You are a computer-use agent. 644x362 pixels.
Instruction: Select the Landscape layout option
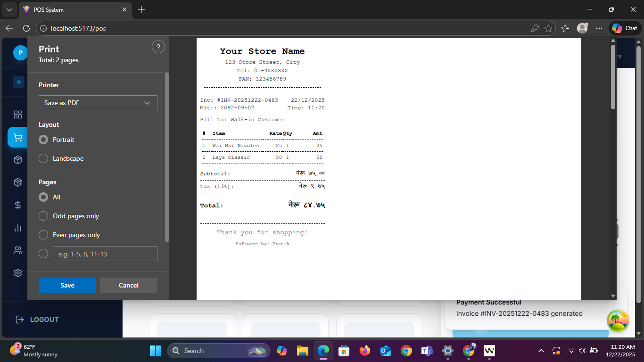coord(43,158)
